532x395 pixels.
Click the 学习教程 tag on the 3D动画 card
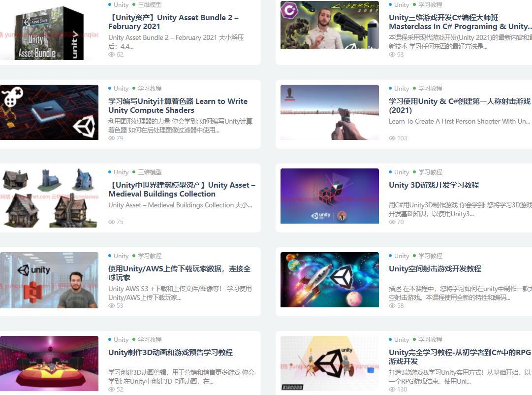coord(150,340)
